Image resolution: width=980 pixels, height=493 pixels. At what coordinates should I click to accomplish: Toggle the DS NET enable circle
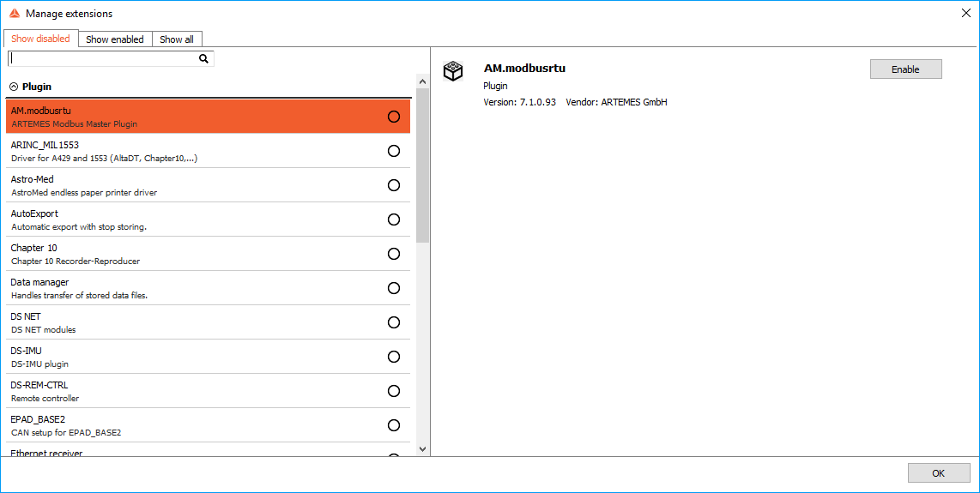(x=394, y=322)
